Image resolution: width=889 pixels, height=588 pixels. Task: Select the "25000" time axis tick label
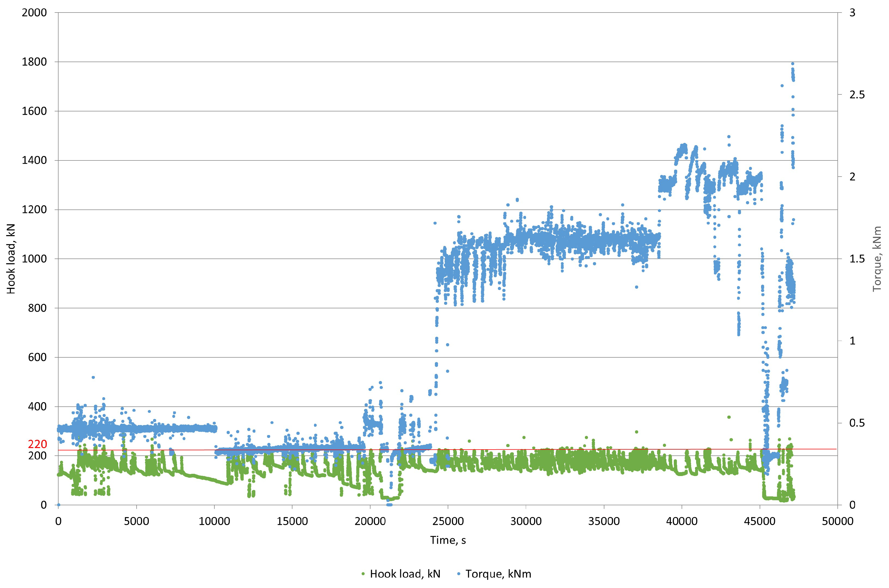(448, 521)
